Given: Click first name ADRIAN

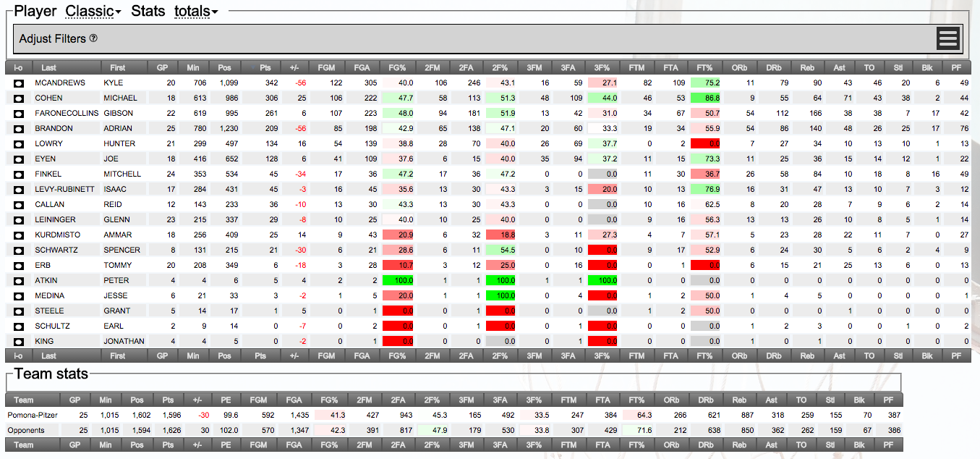Looking at the screenshot, I should (116, 129).
